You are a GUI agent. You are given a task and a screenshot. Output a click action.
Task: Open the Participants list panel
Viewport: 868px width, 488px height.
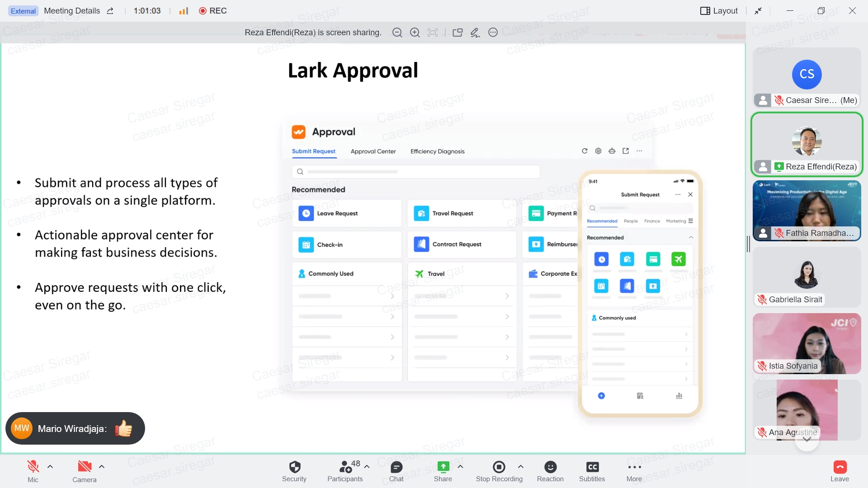tap(345, 471)
